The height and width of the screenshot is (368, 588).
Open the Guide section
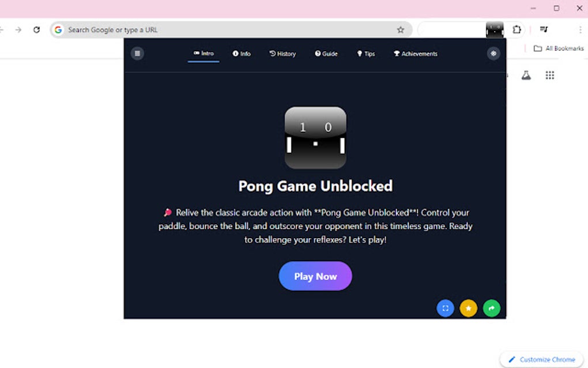[x=326, y=53]
